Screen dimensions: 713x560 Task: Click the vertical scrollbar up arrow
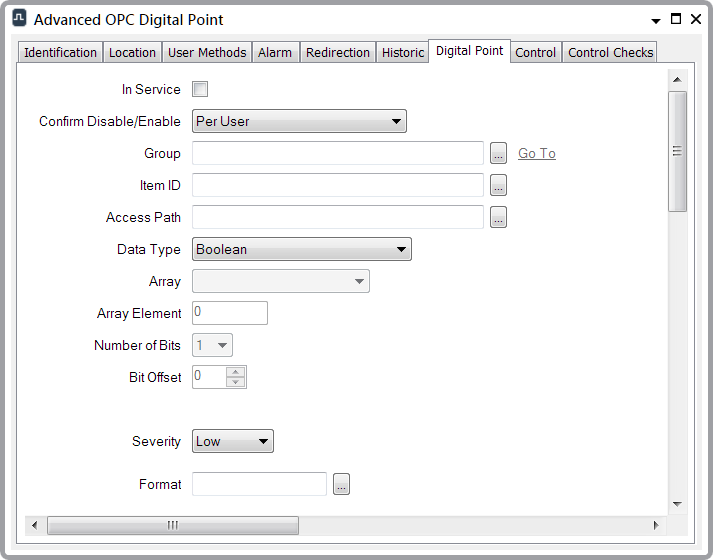(x=677, y=80)
